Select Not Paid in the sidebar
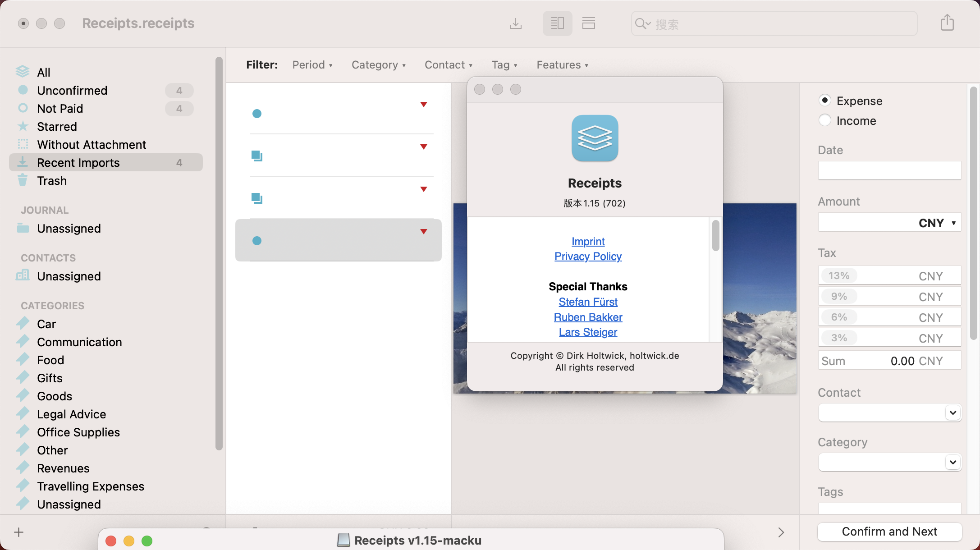The height and width of the screenshot is (550, 980). tap(106, 108)
